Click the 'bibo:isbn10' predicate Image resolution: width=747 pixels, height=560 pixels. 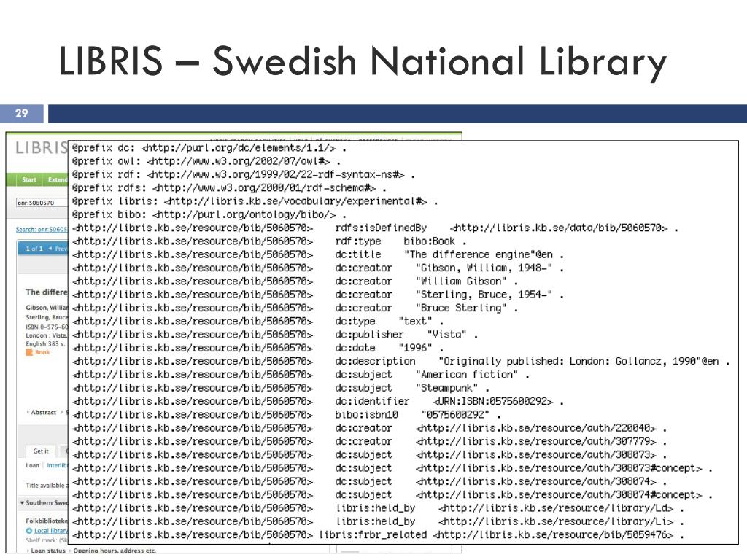click(366, 415)
